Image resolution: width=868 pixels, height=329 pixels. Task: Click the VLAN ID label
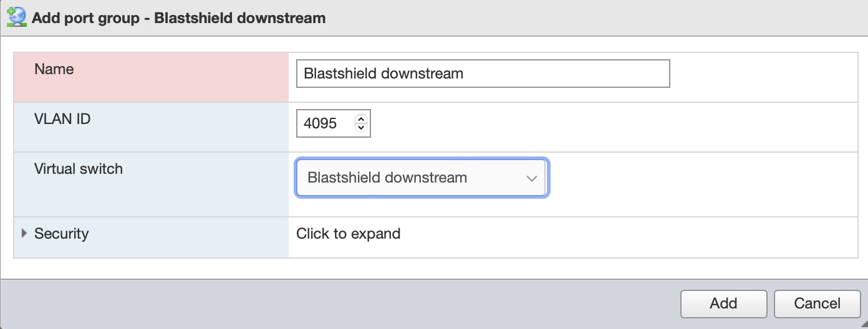pyautogui.click(x=62, y=119)
